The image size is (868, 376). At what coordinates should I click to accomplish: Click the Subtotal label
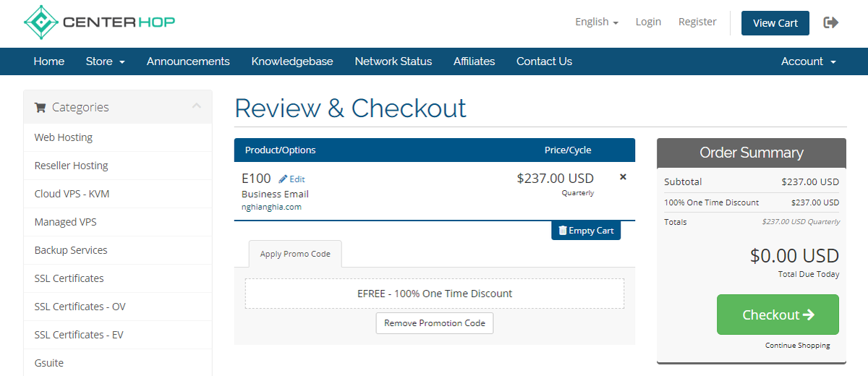pos(683,181)
